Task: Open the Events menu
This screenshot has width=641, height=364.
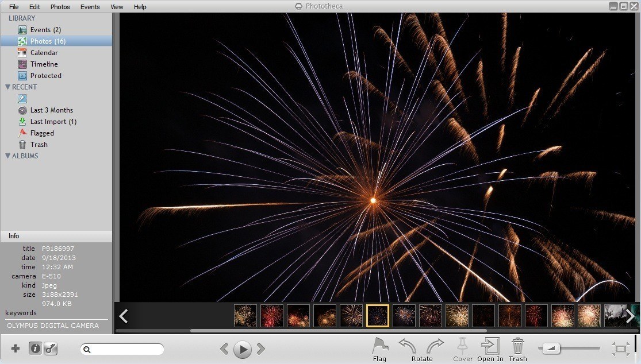Action: [x=90, y=6]
